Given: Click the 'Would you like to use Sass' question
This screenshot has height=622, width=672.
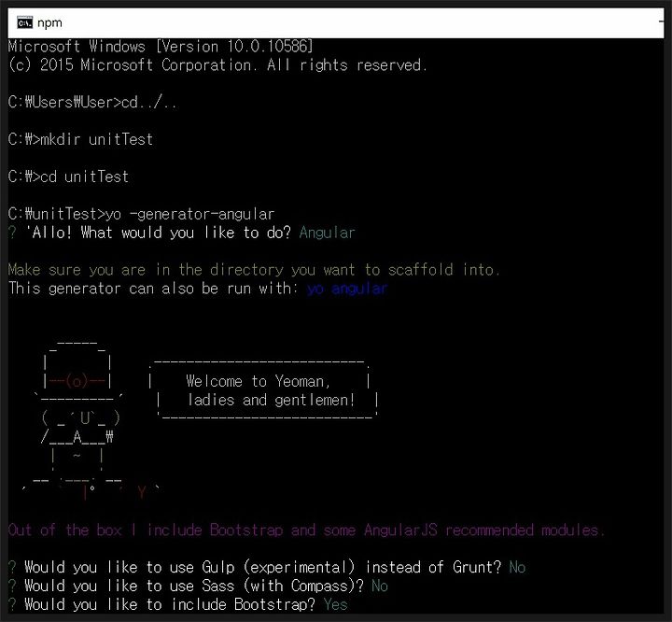Looking at the screenshot, I should click(x=194, y=586).
